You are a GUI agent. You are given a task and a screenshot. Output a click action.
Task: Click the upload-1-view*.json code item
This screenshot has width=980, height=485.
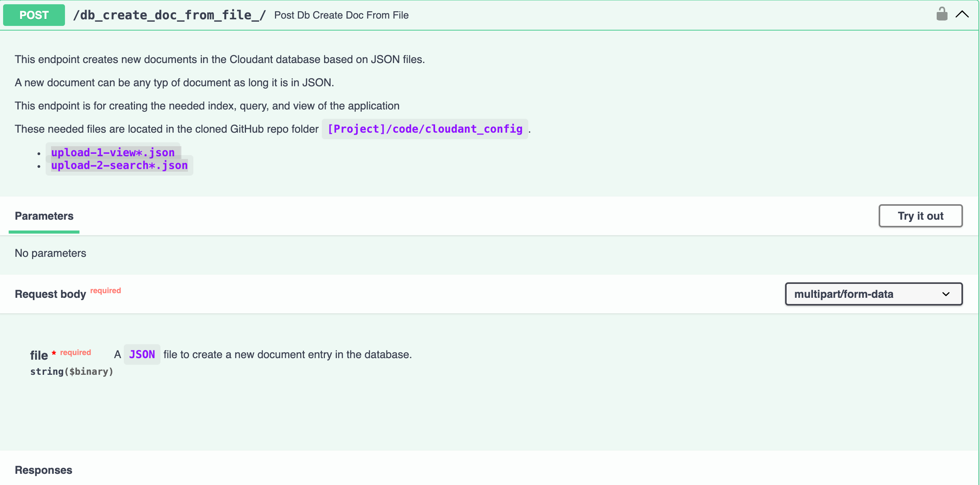pos(113,152)
